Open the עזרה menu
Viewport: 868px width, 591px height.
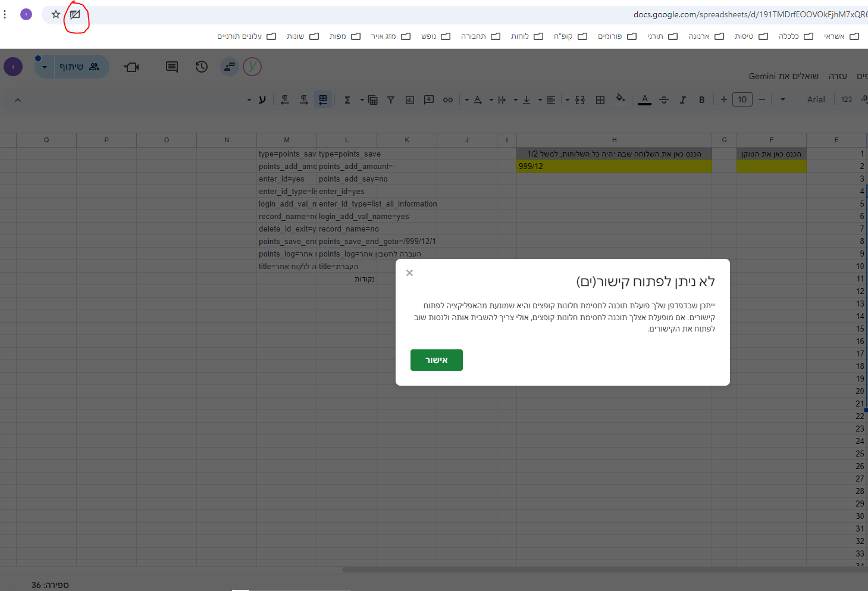838,76
